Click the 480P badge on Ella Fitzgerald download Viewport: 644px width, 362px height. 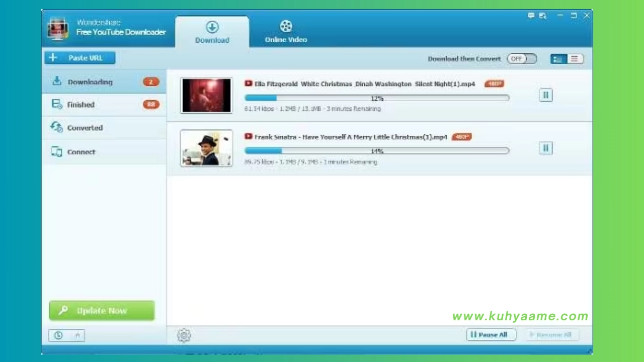click(x=494, y=84)
